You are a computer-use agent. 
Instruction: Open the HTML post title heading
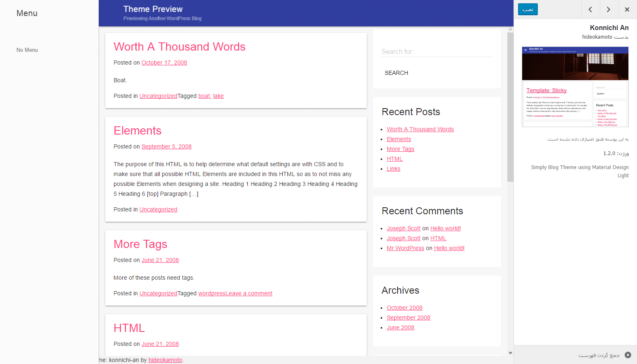click(x=129, y=328)
